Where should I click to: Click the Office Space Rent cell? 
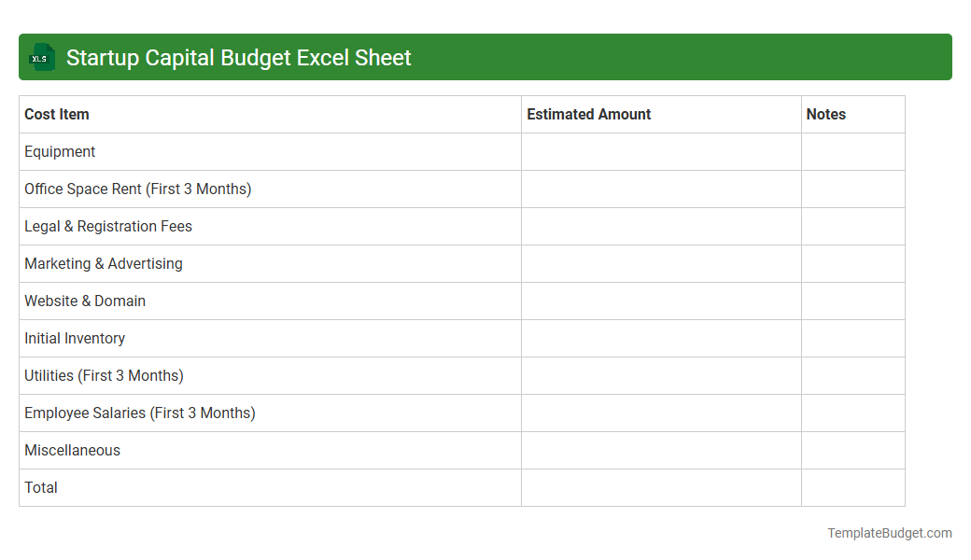[138, 189]
